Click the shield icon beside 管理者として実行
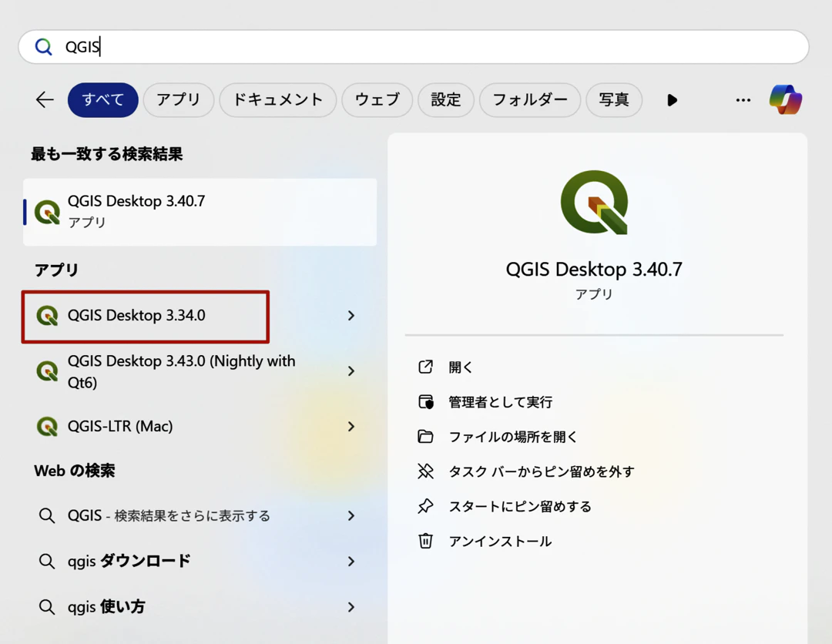 [x=426, y=401]
